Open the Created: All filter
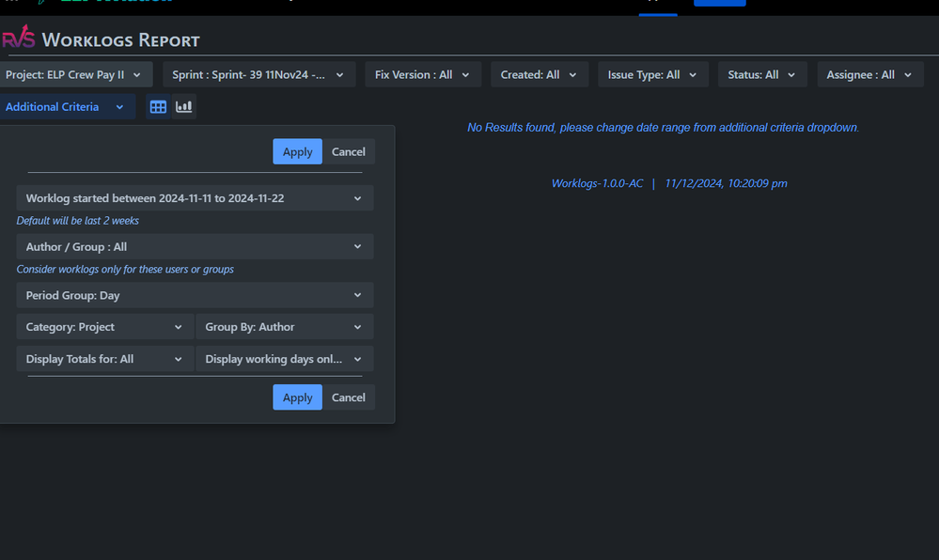Screen dimensions: 939x560 [539, 74]
